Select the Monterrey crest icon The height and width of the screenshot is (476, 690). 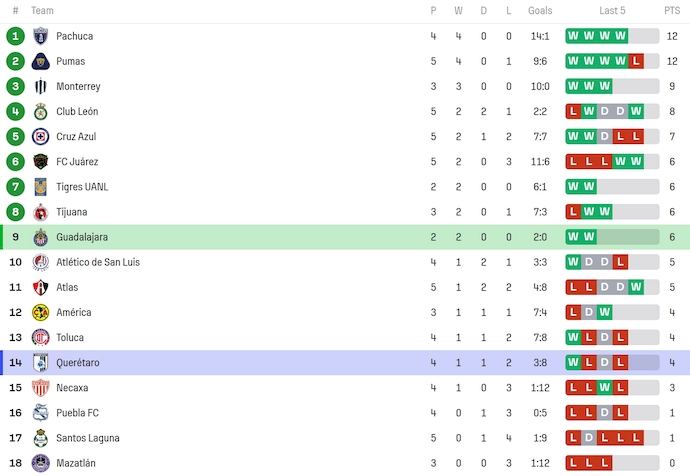(x=41, y=86)
